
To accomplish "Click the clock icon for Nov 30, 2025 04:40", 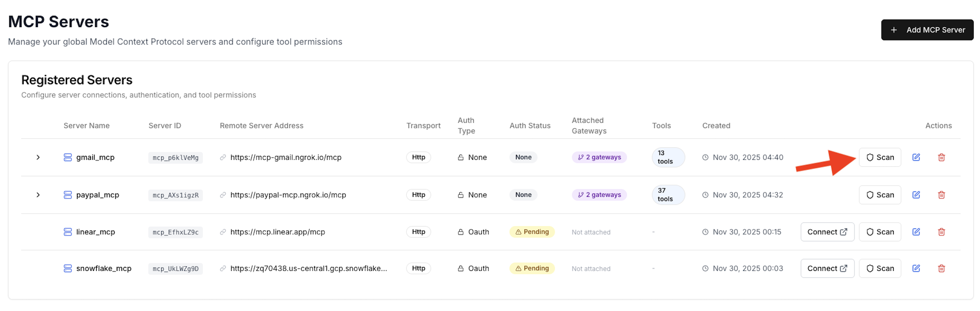I will 705,157.
